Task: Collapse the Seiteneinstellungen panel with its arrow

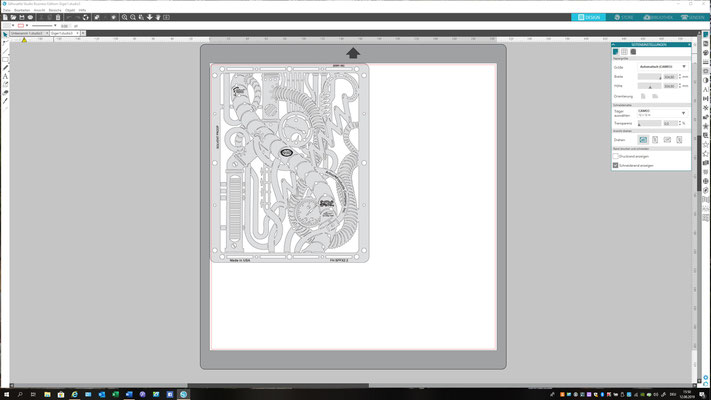Action: tap(613, 44)
